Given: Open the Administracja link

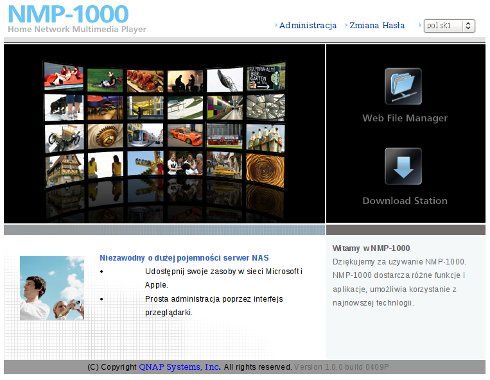Looking at the screenshot, I should click(308, 25).
